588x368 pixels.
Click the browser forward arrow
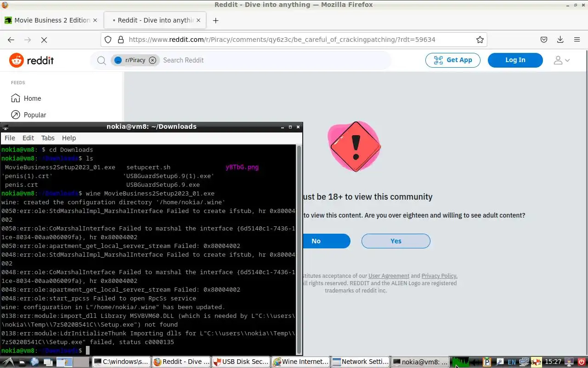tap(28, 40)
